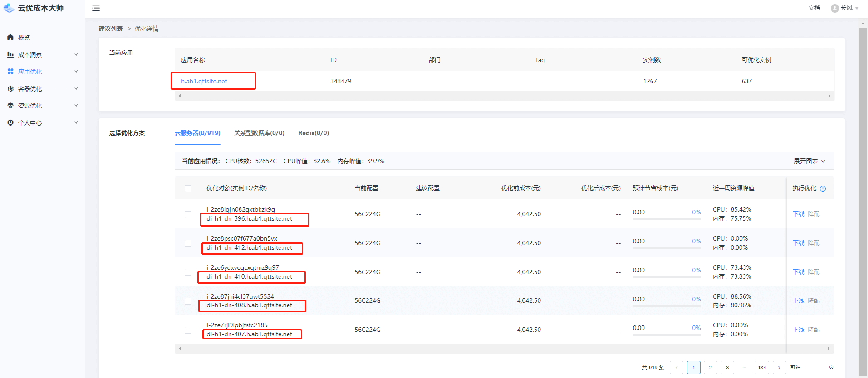Image resolution: width=868 pixels, height=378 pixels.
Task: Expand the 成本洞察 menu chevron
Action: point(76,54)
